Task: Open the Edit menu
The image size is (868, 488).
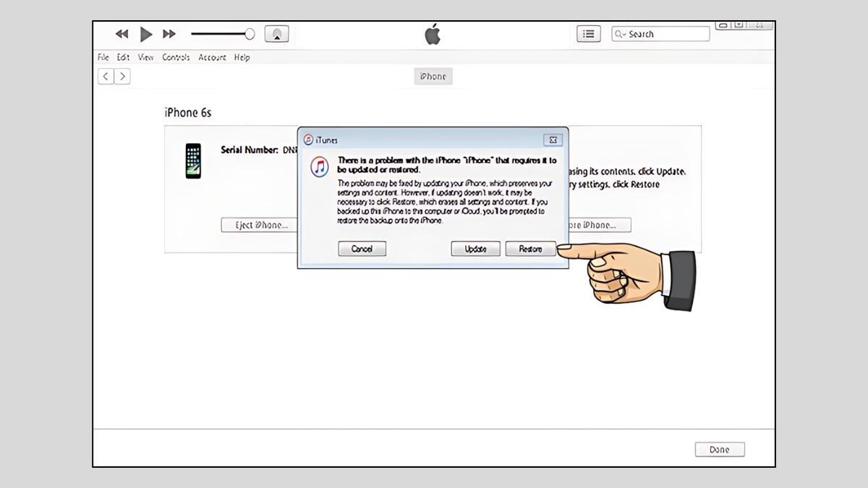Action: (123, 58)
